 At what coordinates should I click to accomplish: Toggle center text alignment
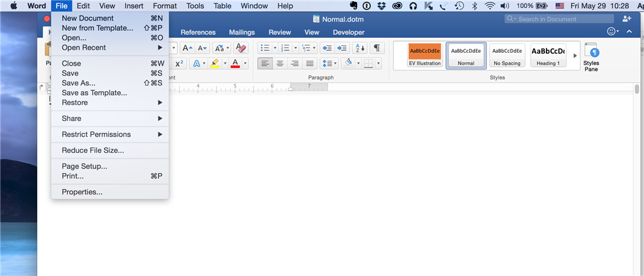coord(280,63)
